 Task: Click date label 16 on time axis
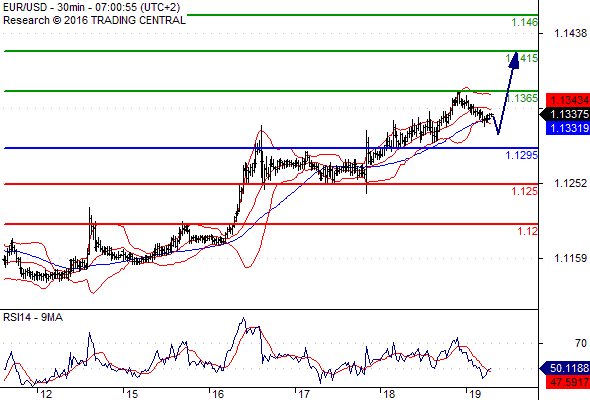pos(218,394)
